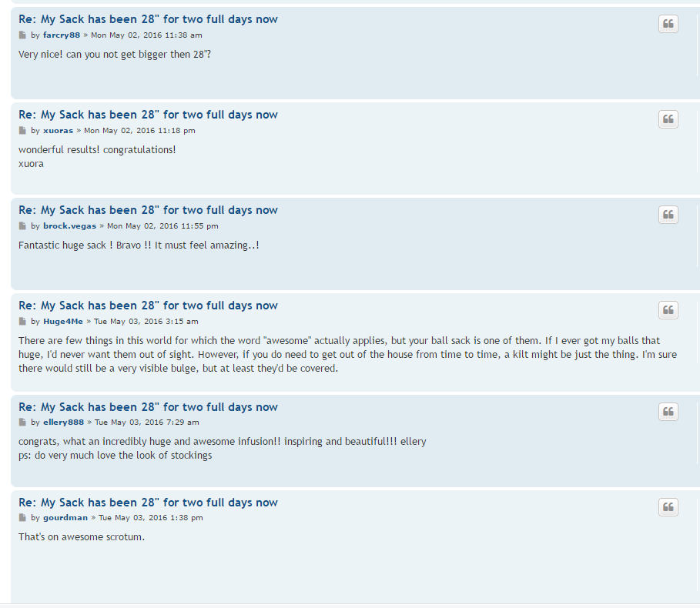This screenshot has height=608, width=700.
Task: Open ellery888's profile
Action: click(x=63, y=423)
